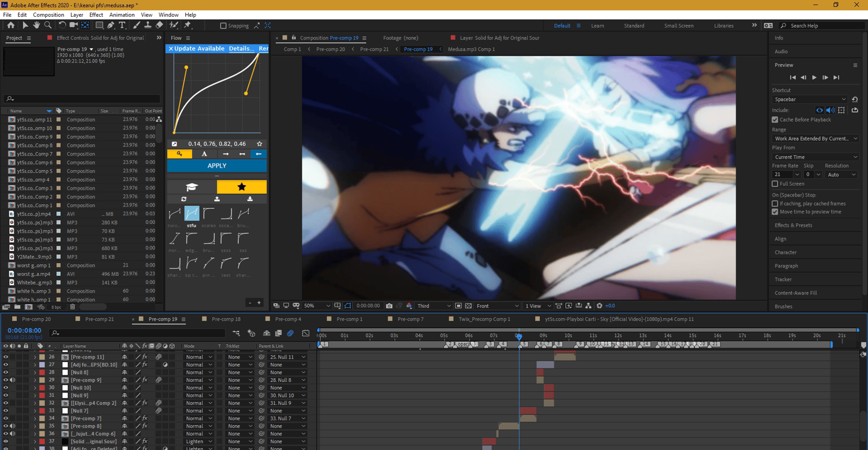868x450 pixels.
Task: Click Flow star favorites tab
Action: click(x=242, y=187)
